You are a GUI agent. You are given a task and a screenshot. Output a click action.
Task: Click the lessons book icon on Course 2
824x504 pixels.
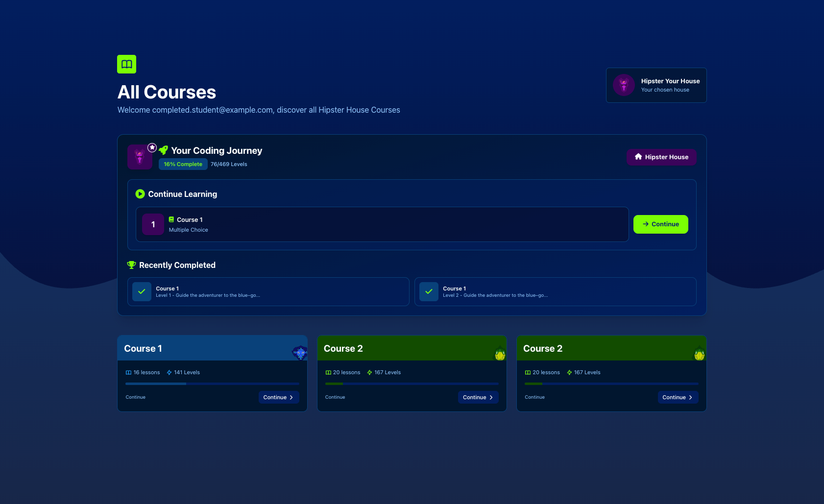pos(328,372)
